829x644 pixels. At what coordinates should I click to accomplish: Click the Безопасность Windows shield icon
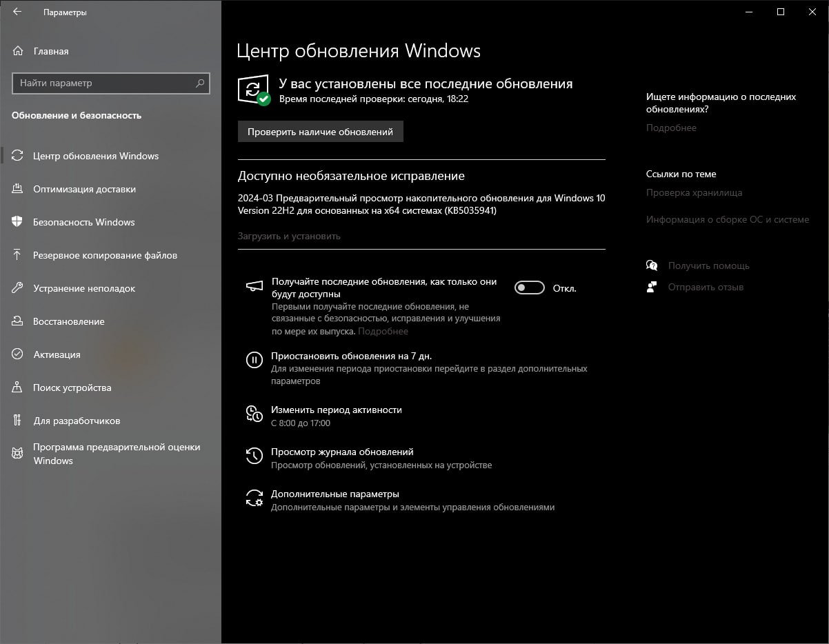point(18,222)
